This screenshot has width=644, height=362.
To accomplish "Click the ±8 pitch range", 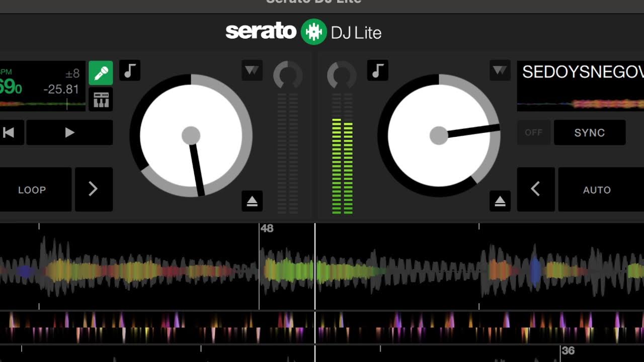I will [72, 73].
